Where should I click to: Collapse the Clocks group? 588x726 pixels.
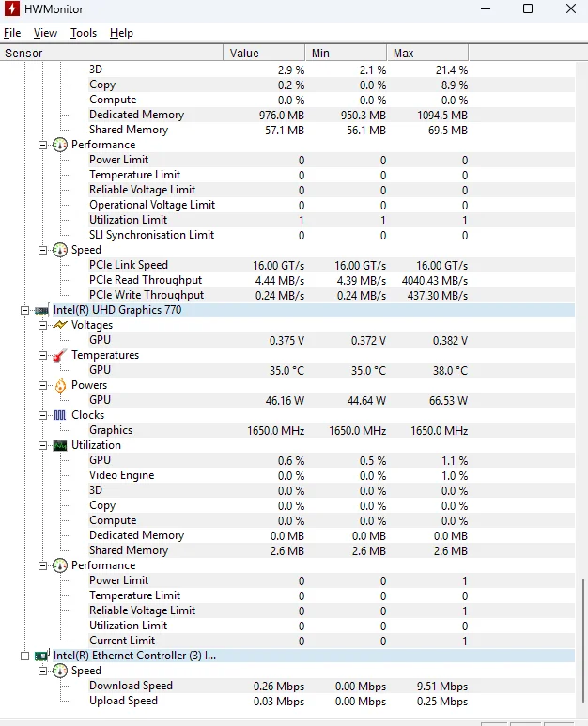(x=42, y=415)
